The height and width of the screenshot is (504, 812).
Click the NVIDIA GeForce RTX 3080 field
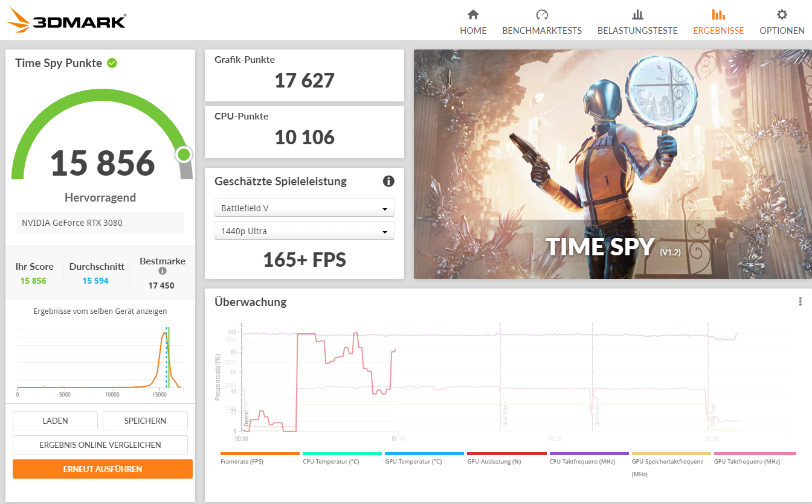coord(100,223)
